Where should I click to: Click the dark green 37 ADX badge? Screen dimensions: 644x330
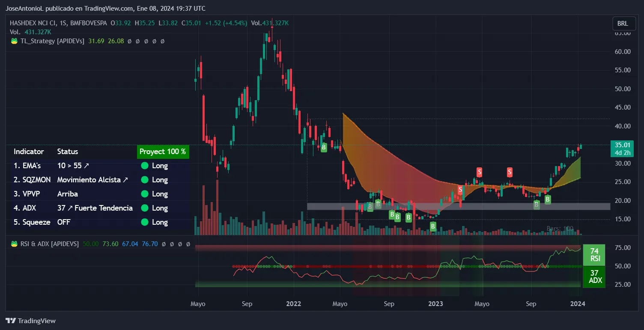(594, 277)
